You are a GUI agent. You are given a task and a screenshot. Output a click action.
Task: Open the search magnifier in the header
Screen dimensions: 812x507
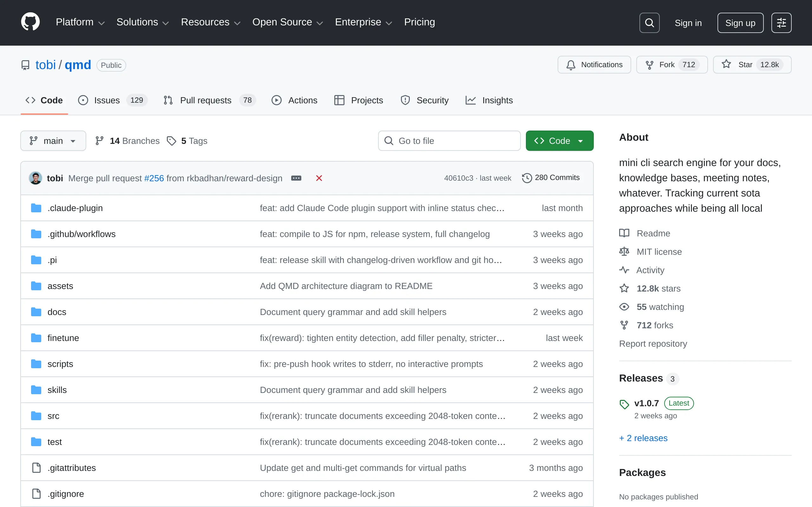click(649, 22)
